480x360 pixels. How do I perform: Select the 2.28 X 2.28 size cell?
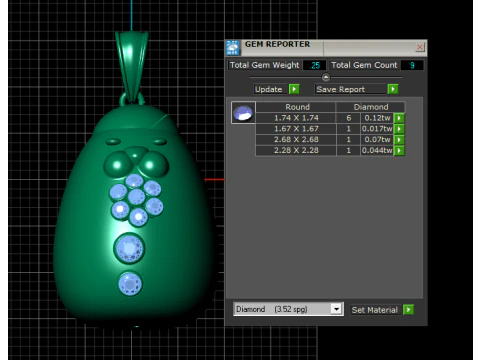(x=296, y=150)
